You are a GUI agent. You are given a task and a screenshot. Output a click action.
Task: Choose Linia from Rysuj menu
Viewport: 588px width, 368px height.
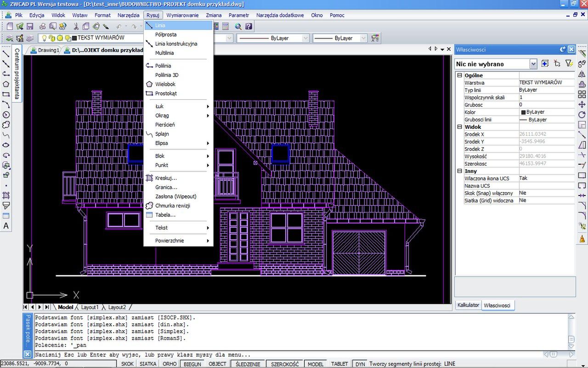coord(178,25)
